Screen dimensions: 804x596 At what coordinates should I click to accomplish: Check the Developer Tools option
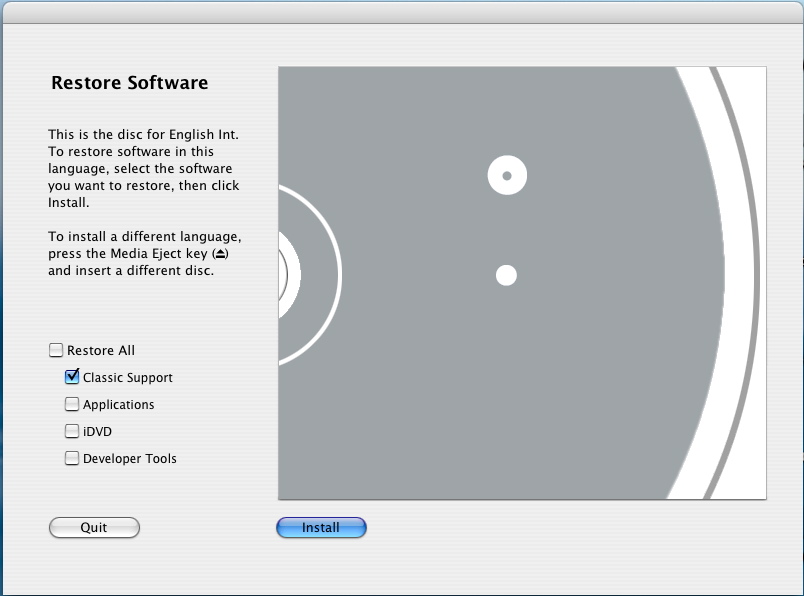72,458
